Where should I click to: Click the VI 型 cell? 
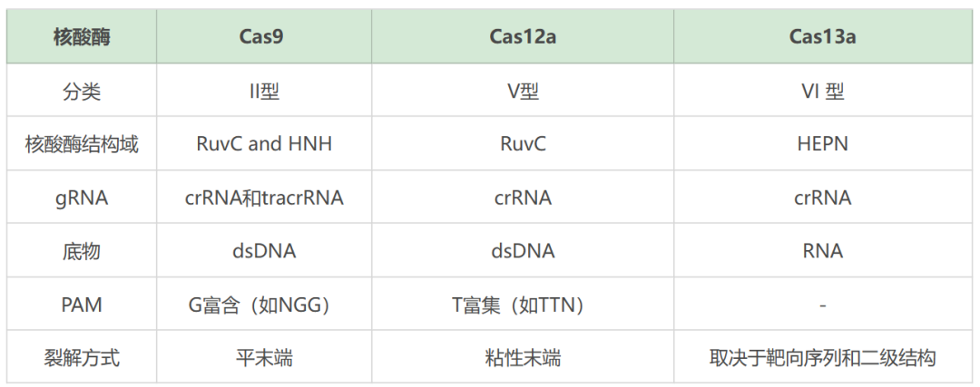822,91
